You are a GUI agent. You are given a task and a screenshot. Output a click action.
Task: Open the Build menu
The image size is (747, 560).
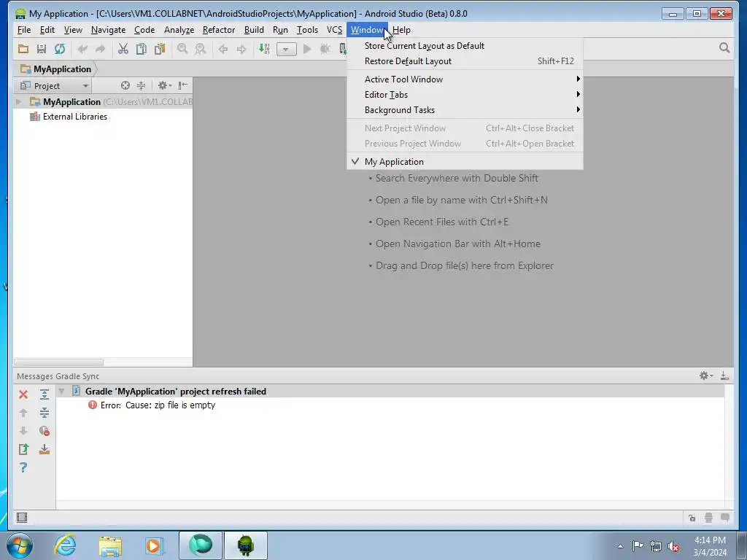pyautogui.click(x=254, y=29)
